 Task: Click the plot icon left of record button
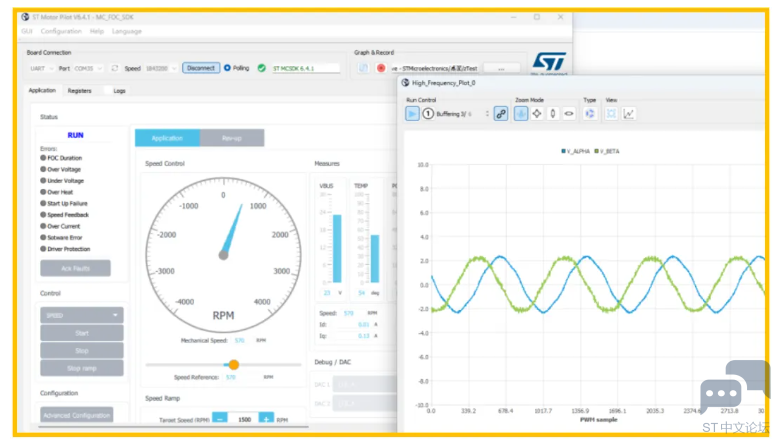coord(363,68)
